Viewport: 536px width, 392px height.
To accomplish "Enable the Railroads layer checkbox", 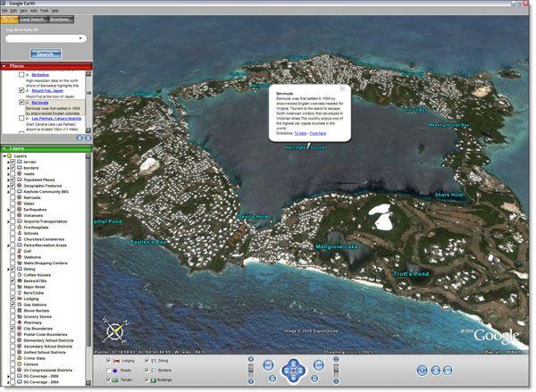I will coord(13,197).
